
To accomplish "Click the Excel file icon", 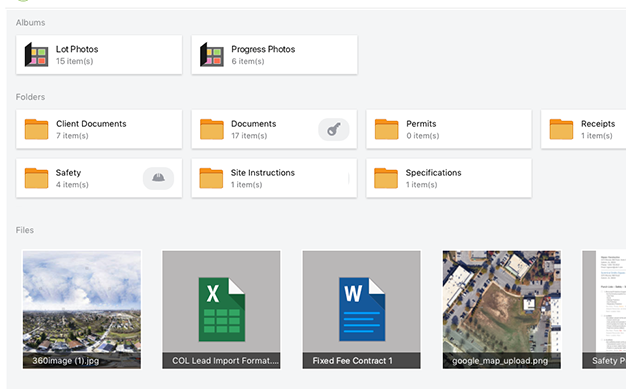I will [x=222, y=310].
